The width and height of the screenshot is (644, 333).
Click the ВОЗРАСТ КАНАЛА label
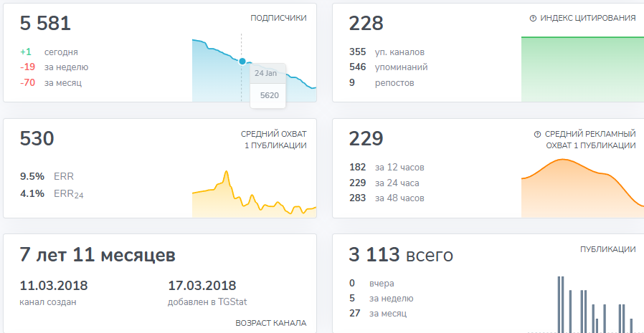coord(271,323)
